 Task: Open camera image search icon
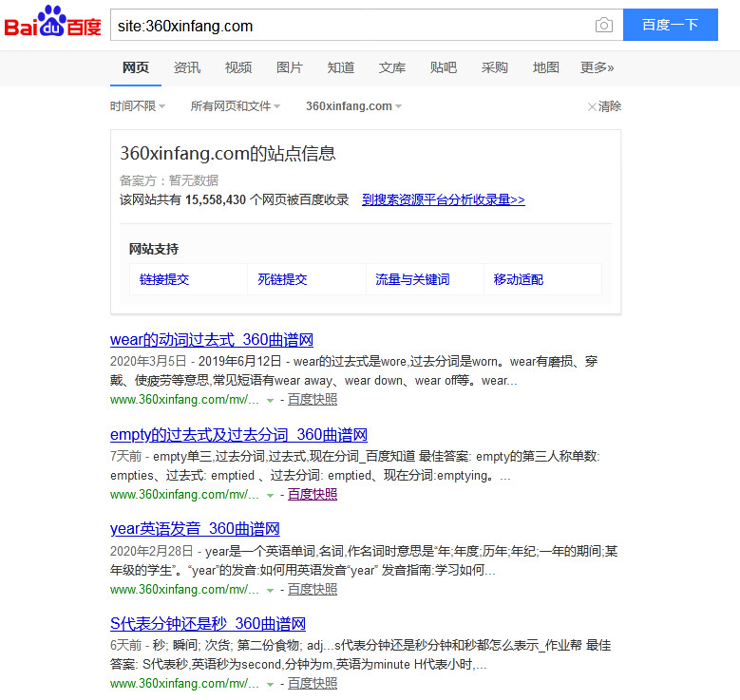pos(603,25)
